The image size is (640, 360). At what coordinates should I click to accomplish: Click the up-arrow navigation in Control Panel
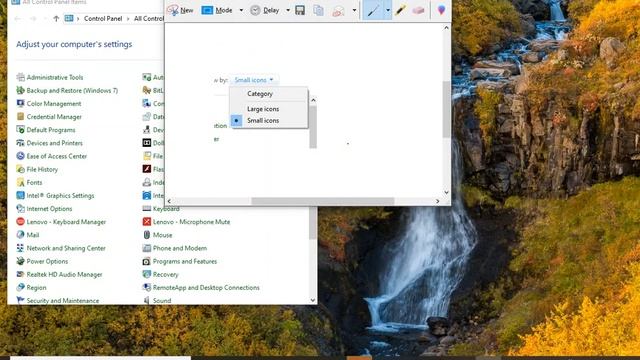pos(56,19)
